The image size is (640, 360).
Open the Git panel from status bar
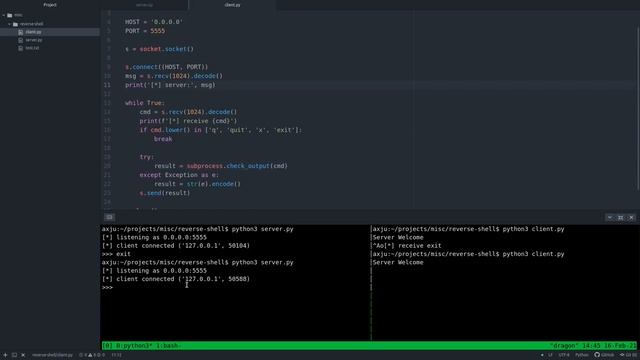tap(628, 355)
